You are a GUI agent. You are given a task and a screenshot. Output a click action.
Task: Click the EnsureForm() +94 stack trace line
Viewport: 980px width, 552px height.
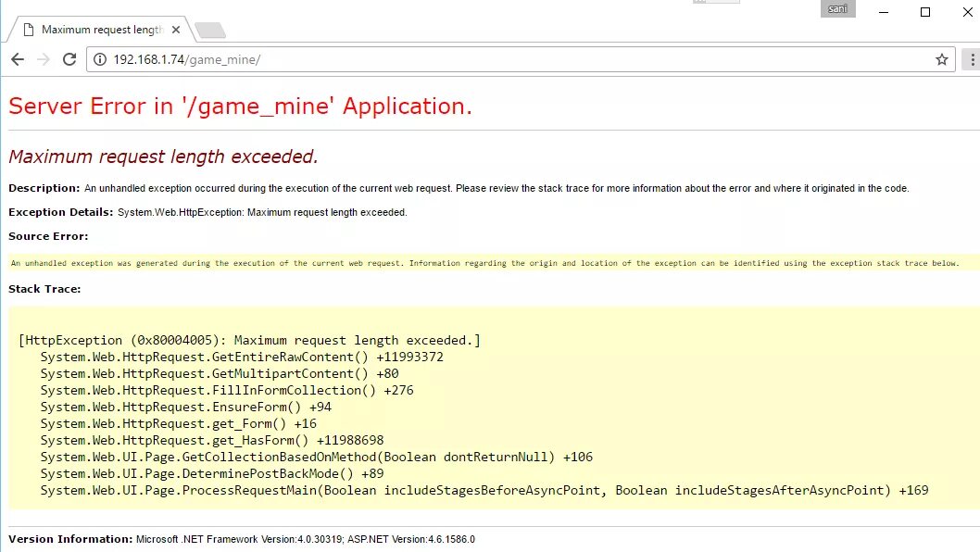coord(185,407)
